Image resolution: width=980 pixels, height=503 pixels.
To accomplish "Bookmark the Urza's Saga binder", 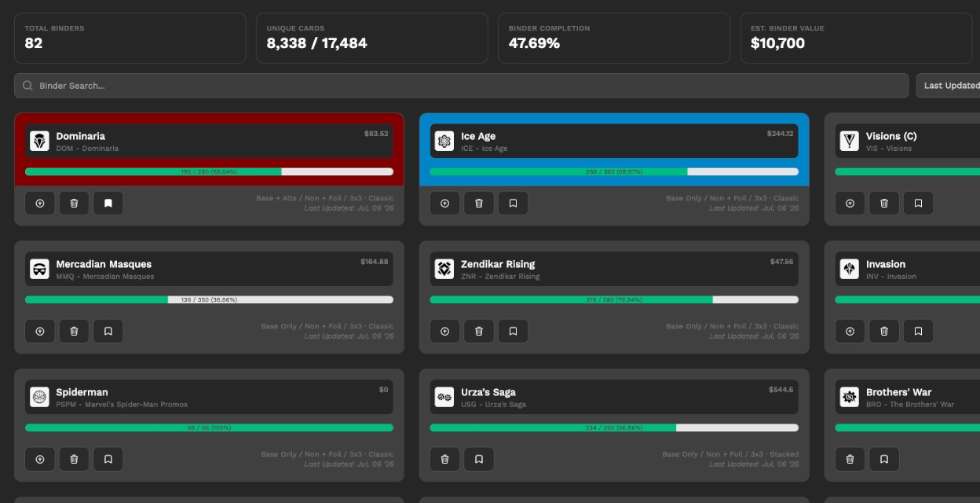I will click(x=479, y=460).
